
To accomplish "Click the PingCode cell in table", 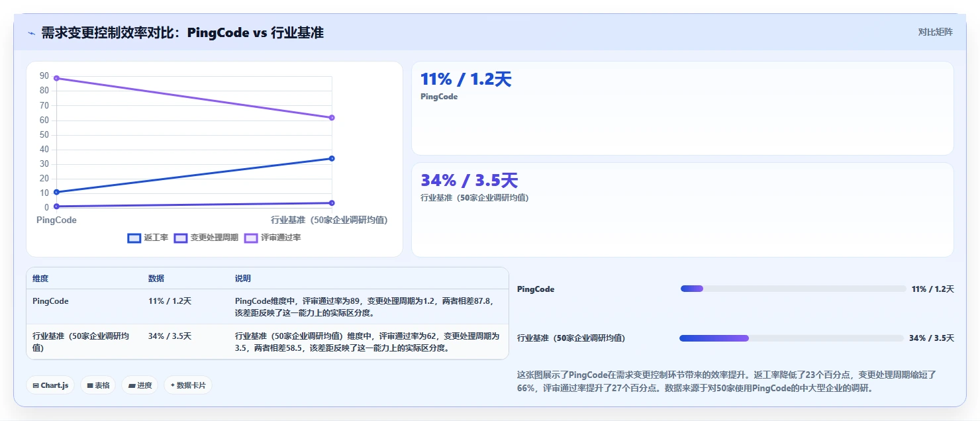I will [50, 301].
